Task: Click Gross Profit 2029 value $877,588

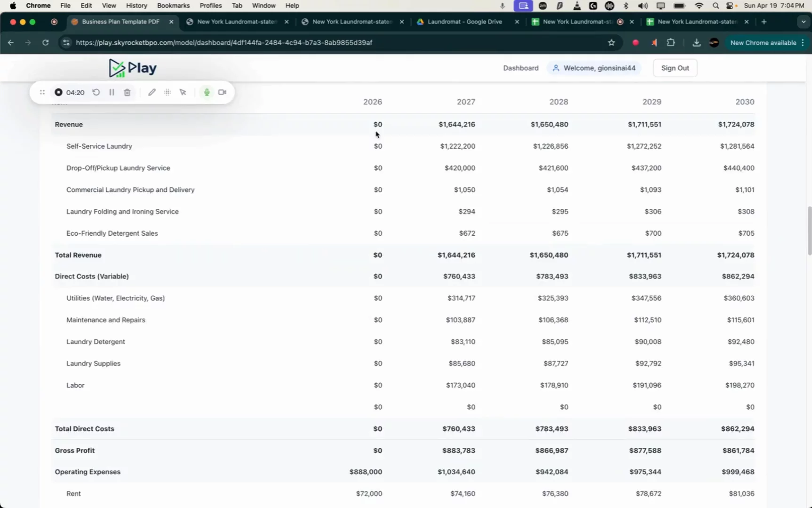Action: [645, 451]
